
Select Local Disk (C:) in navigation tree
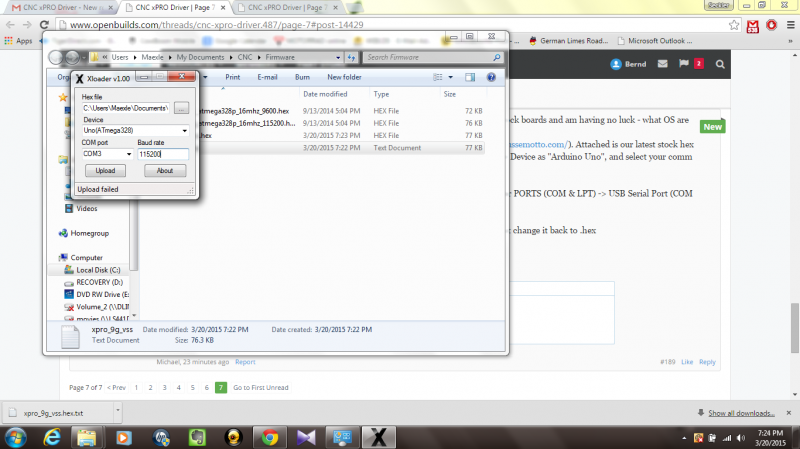pos(98,269)
